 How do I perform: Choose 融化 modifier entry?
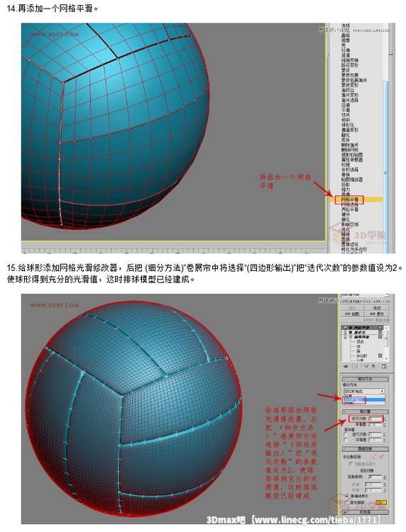pyautogui.click(x=346, y=135)
